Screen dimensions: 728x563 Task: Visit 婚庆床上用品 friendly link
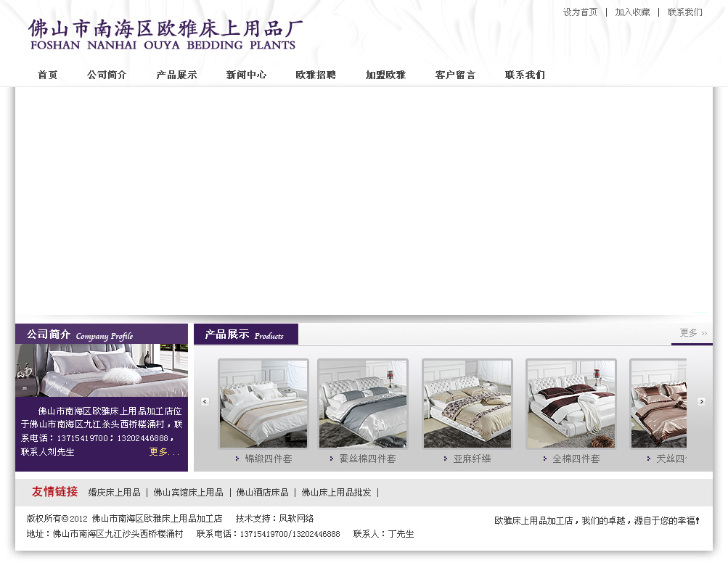114,493
